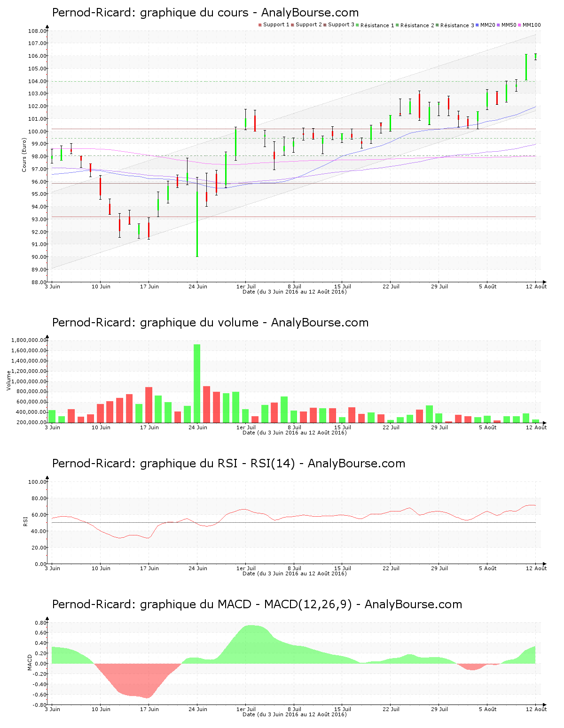
Task: Click the 0.80 value on MACD axis
Action: point(41,623)
